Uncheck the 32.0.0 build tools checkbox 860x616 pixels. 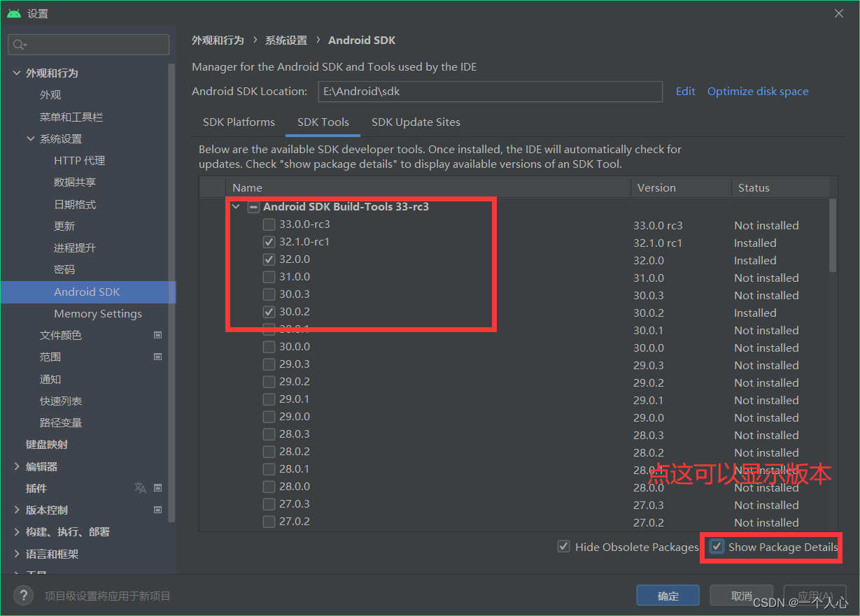pos(269,259)
